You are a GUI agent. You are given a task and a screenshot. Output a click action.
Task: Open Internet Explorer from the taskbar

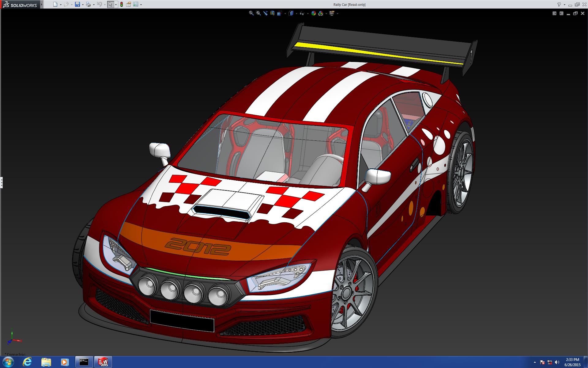pyautogui.click(x=27, y=362)
